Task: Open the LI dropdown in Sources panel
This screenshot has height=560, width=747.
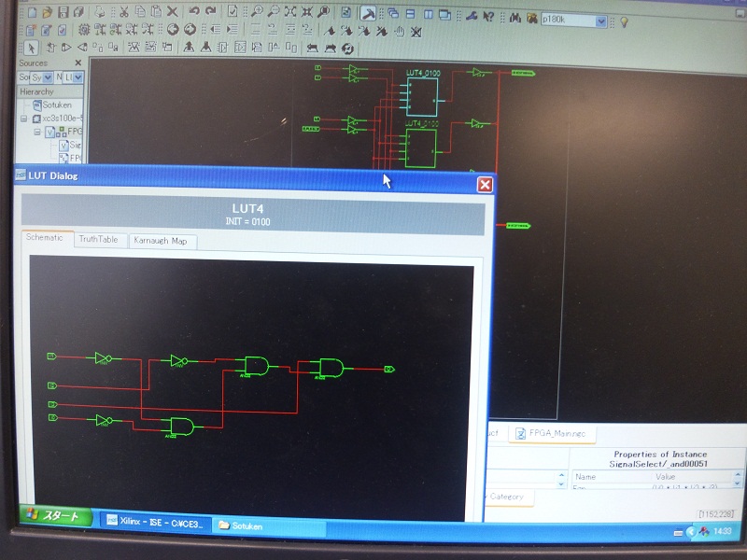Action: 78,77
